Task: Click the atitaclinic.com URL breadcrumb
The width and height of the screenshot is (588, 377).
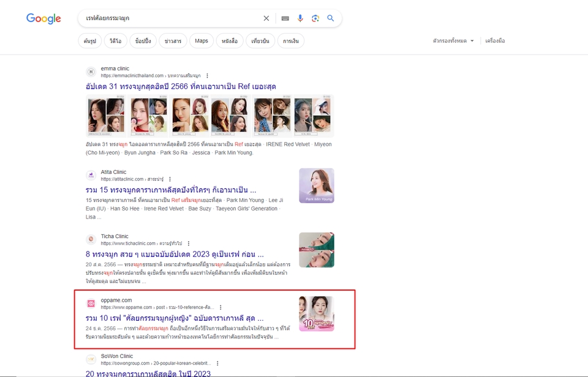Action: coord(132,179)
